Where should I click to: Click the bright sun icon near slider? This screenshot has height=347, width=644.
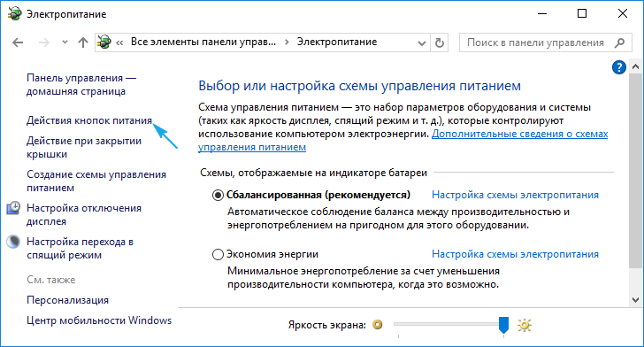(x=525, y=325)
